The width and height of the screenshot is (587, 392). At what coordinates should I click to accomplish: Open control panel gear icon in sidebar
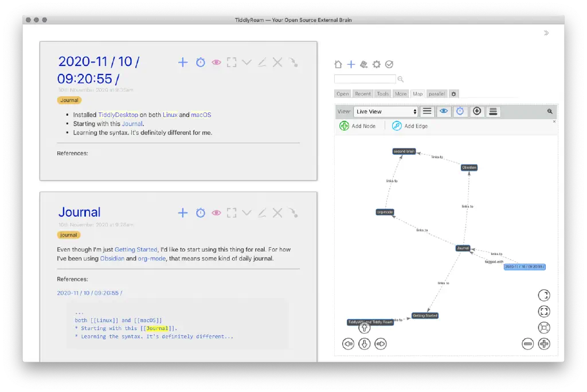pos(376,64)
